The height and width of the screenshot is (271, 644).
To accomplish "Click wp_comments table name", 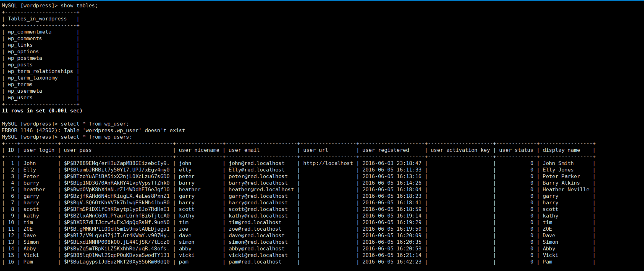I will point(25,38).
